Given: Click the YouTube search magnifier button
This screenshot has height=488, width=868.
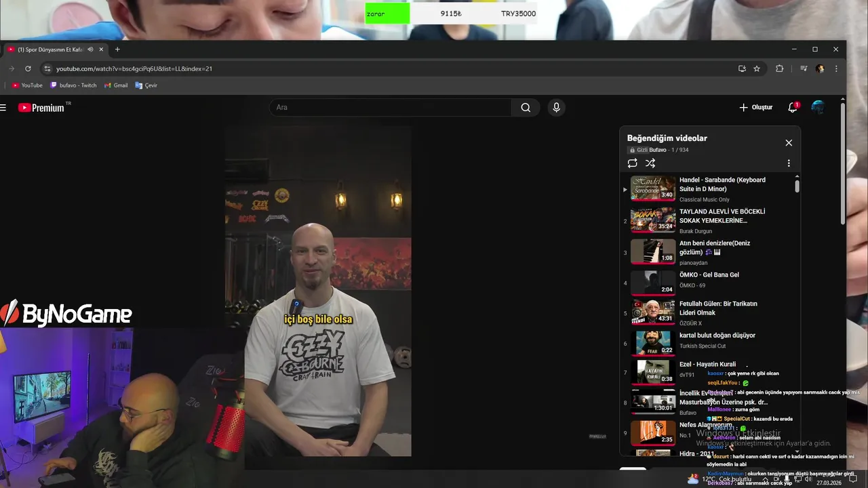Looking at the screenshot, I should pyautogui.click(x=526, y=107).
